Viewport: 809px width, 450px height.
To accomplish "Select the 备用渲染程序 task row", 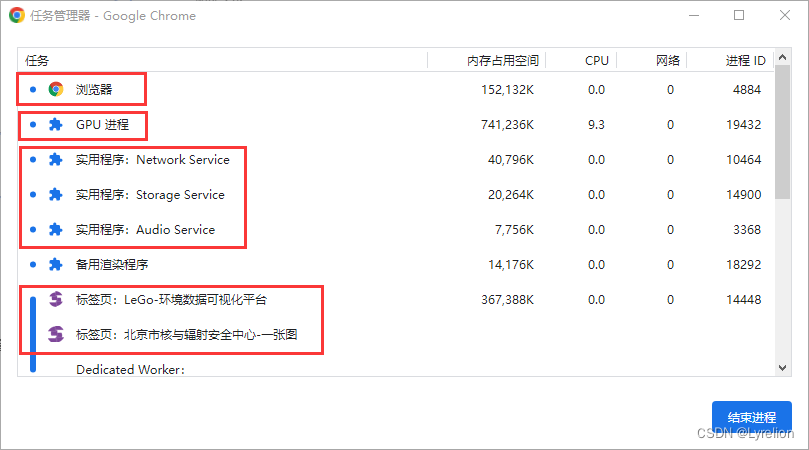I will (396, 265).
